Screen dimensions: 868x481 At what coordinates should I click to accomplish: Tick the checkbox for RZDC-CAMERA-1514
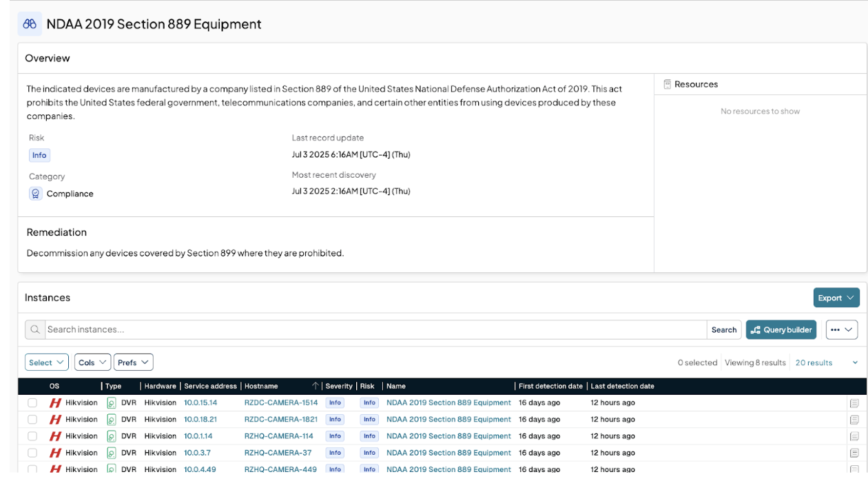coord(32,403)
